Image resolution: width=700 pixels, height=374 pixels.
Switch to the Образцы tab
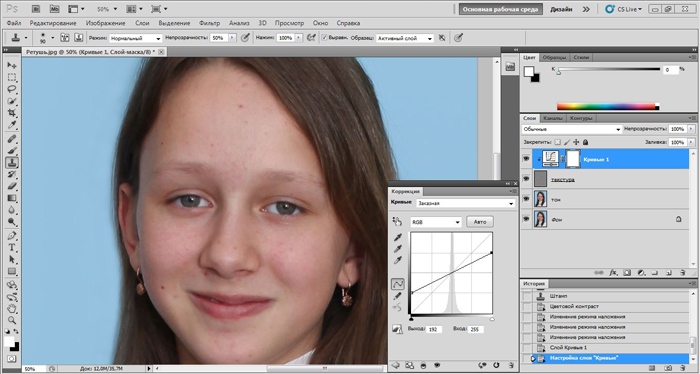click(x=555, y=57)
